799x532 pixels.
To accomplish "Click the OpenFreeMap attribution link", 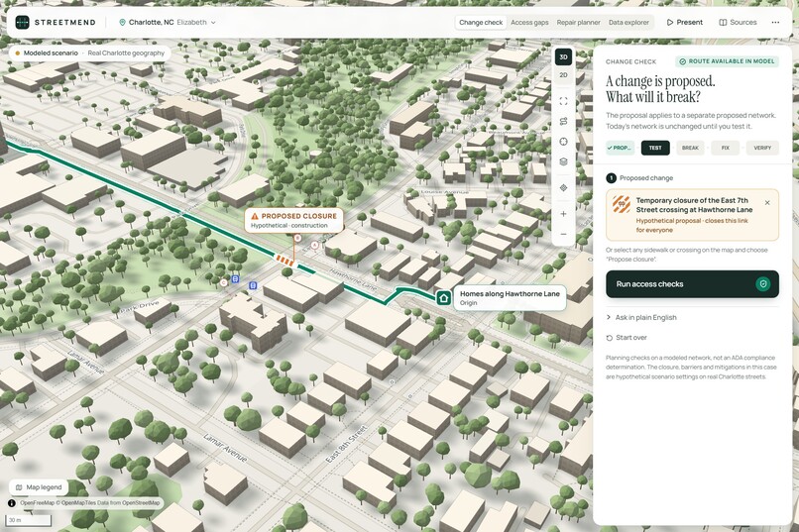I will 37,503.
